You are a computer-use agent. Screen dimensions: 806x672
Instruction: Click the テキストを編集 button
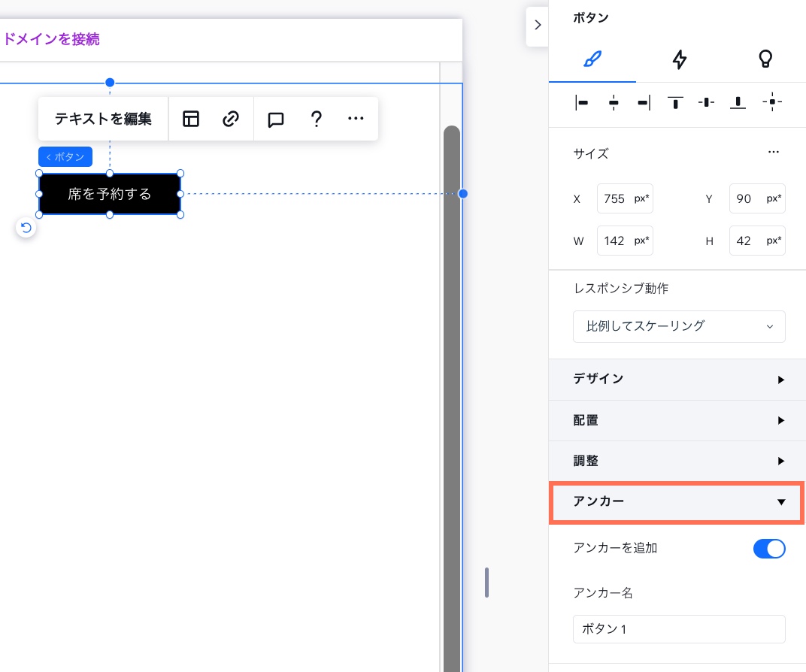tap(103, 118)
